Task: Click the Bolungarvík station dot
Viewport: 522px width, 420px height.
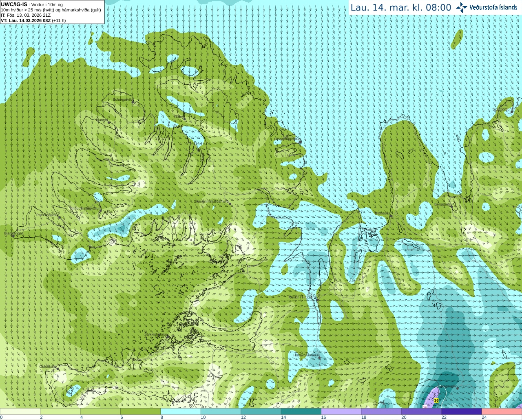Action: 133,102
